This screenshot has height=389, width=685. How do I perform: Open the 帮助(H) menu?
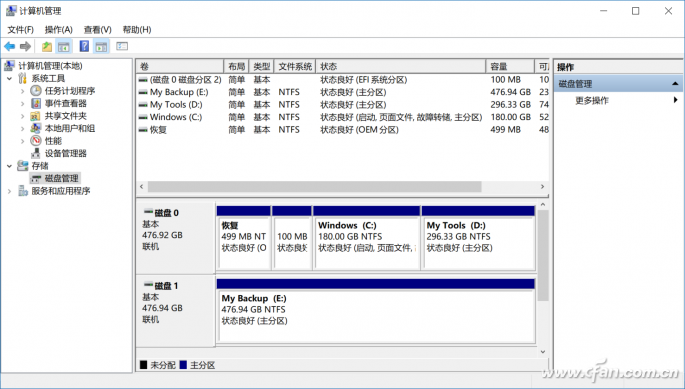tap(137, 30)
